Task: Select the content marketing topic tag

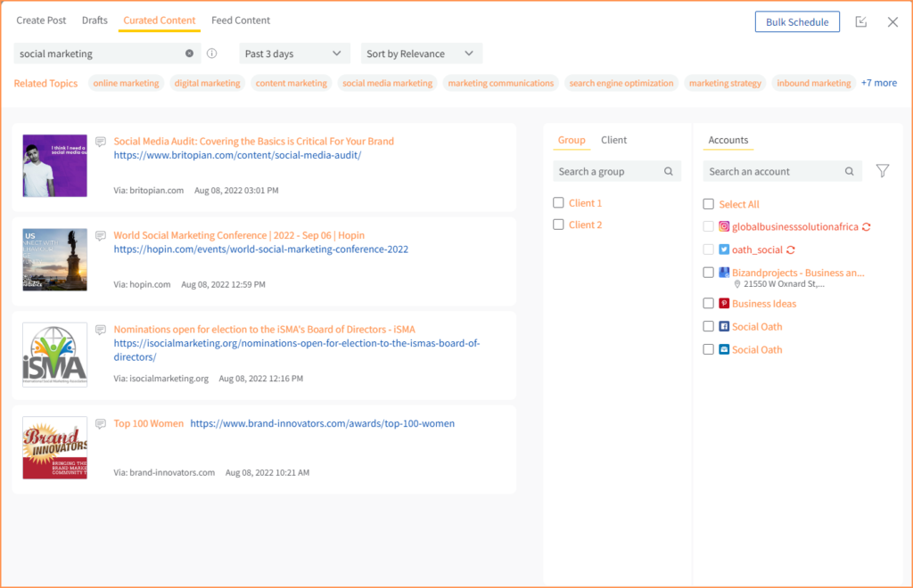Action: (x=292, y=83)
